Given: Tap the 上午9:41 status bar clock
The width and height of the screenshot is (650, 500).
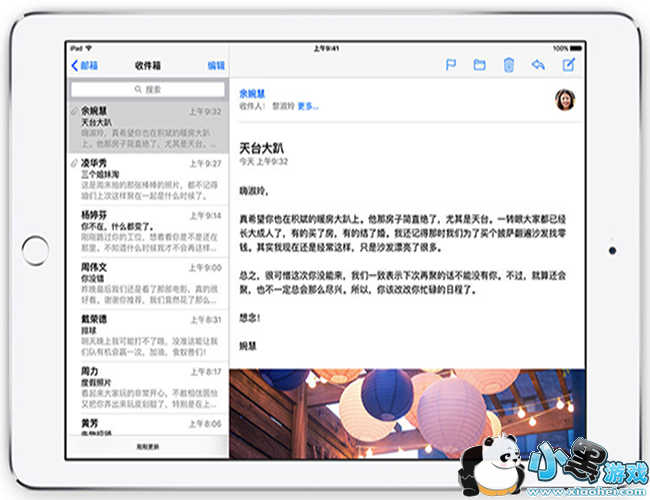Looking at the screenshot, I should tap(326, 49).
